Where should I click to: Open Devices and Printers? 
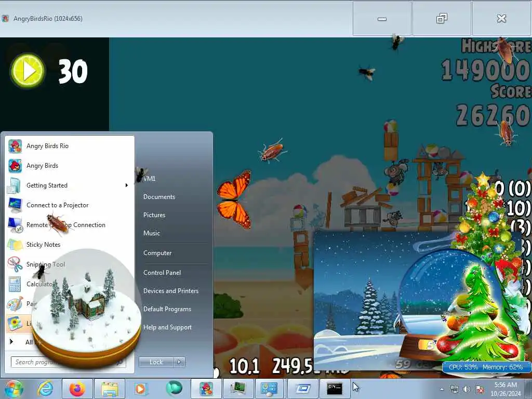(170, 291)
